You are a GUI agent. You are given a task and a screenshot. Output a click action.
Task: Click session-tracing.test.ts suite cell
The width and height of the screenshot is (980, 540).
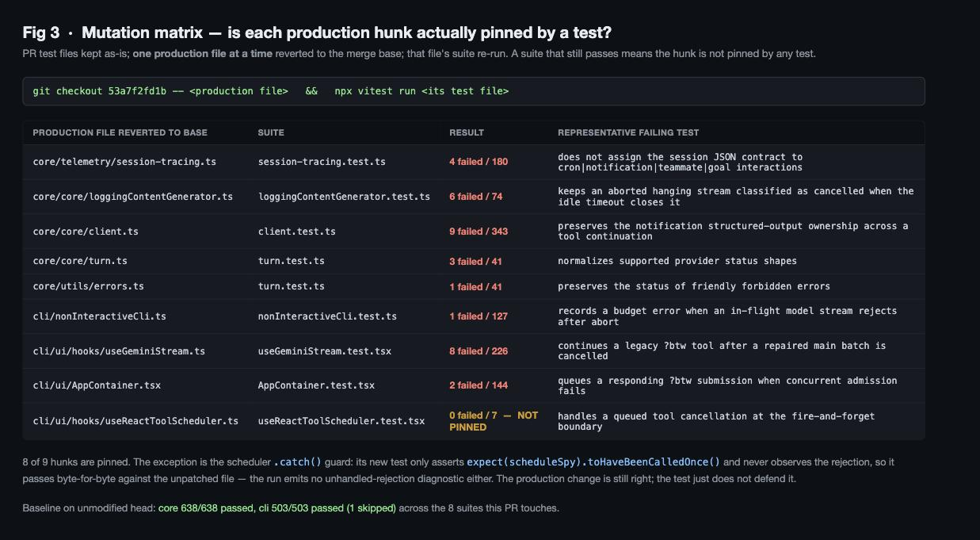pos(322,162)
